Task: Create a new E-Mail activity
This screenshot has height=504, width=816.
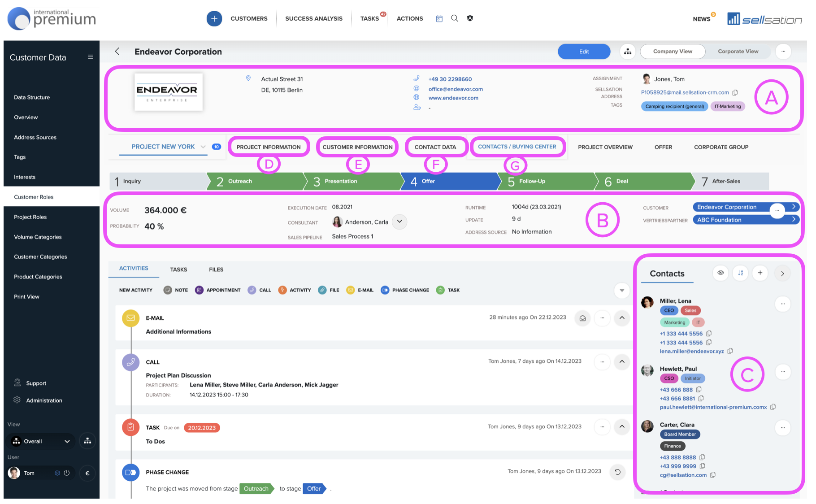Action: (360, 290)
